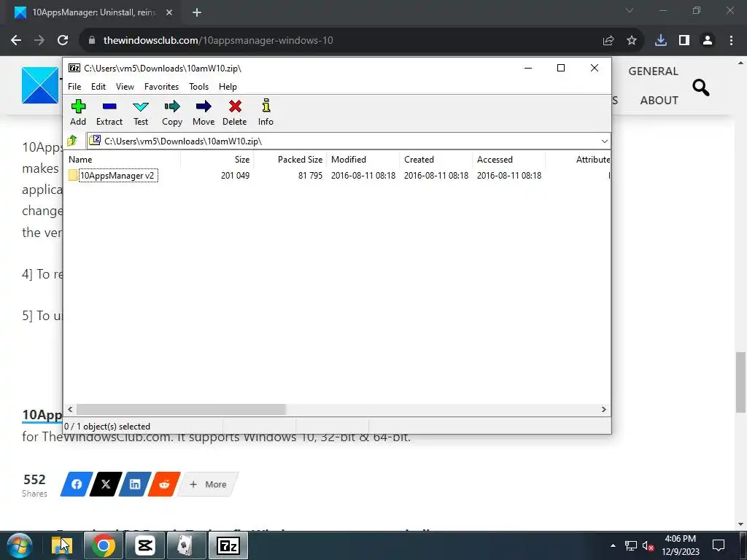Open the View menu
Image resolution: width=747 pixels, height=560 pixels.
tap(125, 87)
